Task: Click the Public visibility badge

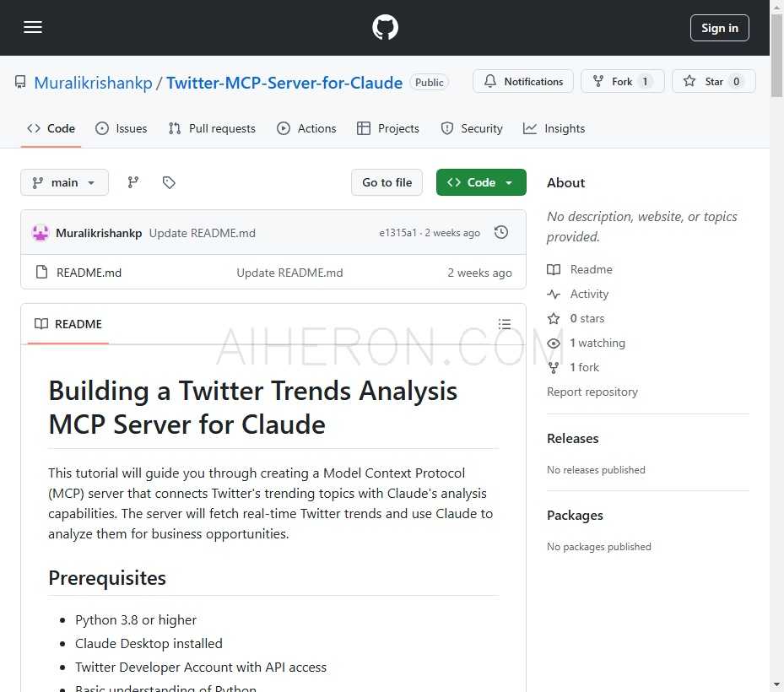Action: tap(430, 83)
